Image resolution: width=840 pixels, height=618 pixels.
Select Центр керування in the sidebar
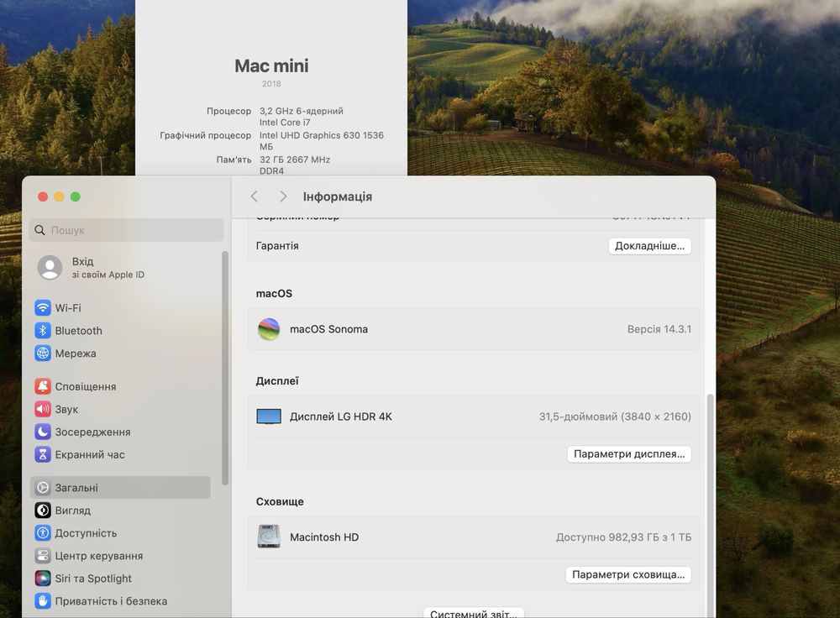pos(89,556)
